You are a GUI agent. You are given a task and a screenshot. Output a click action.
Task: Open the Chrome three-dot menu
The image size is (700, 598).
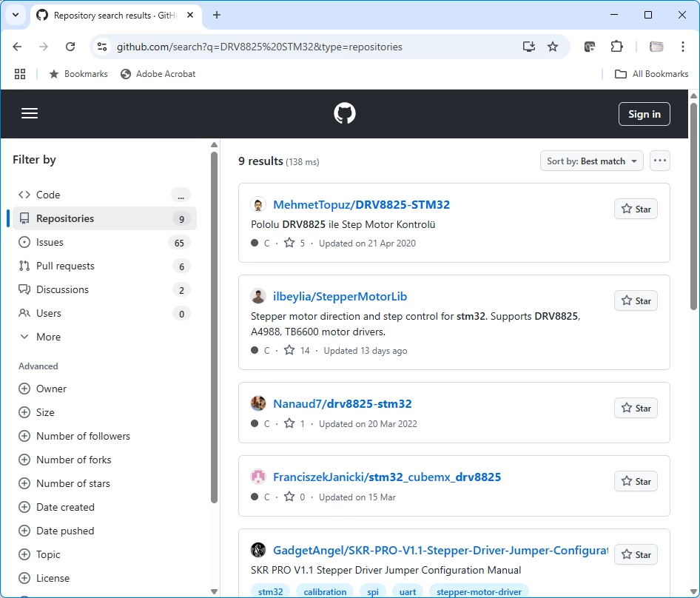(682, 47)
